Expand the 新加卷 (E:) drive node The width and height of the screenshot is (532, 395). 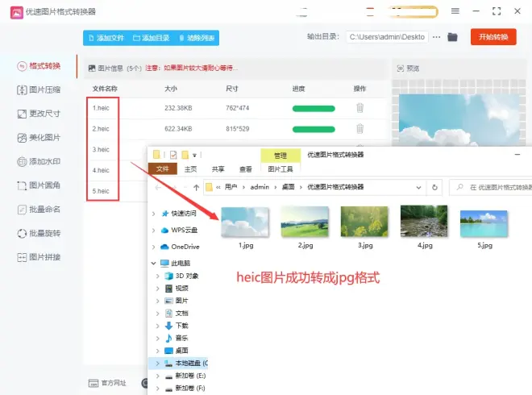click(157, 376)
